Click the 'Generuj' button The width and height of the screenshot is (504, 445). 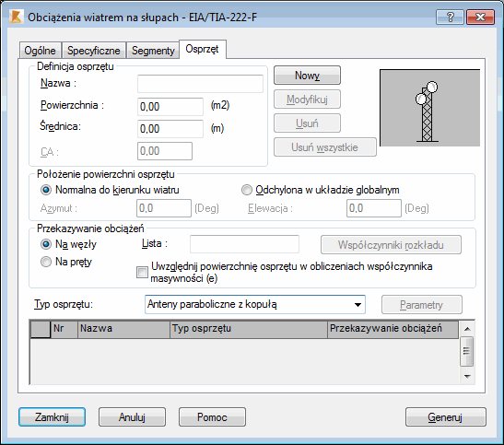point(446,417)
